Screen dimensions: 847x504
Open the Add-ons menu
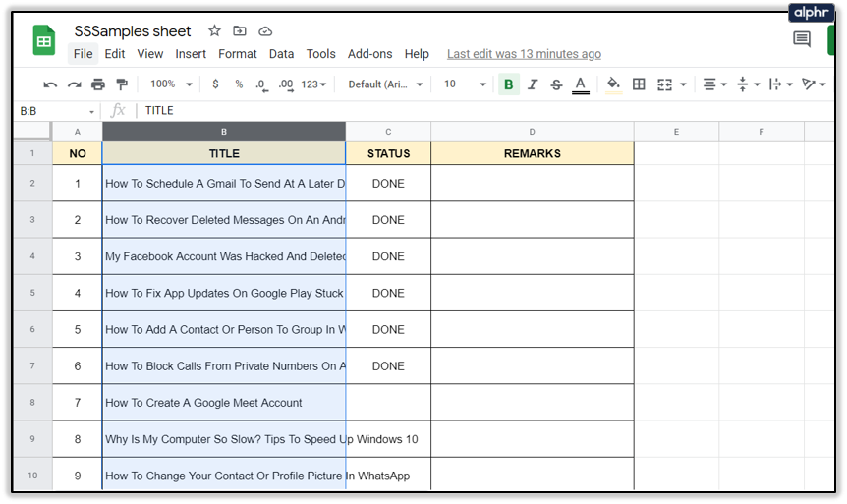tap(369, 54)
